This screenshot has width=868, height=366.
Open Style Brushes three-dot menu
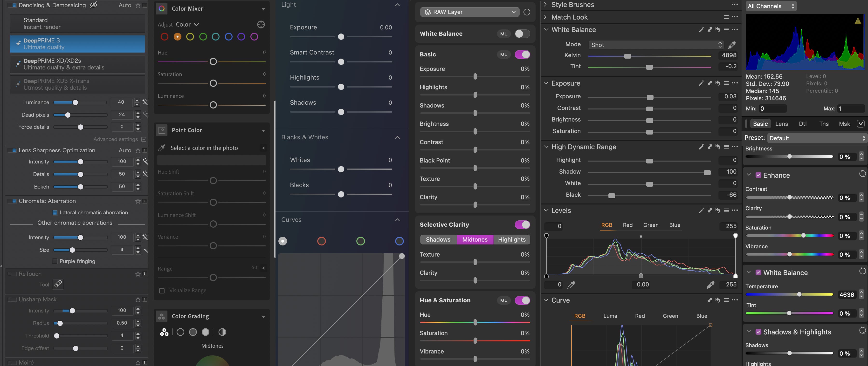[x=735, y=4]
